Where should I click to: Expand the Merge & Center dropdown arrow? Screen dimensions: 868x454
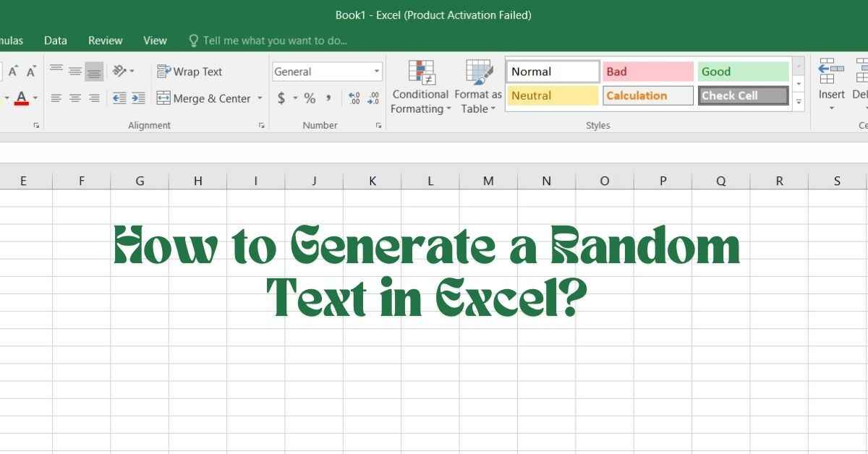[260, 98]
